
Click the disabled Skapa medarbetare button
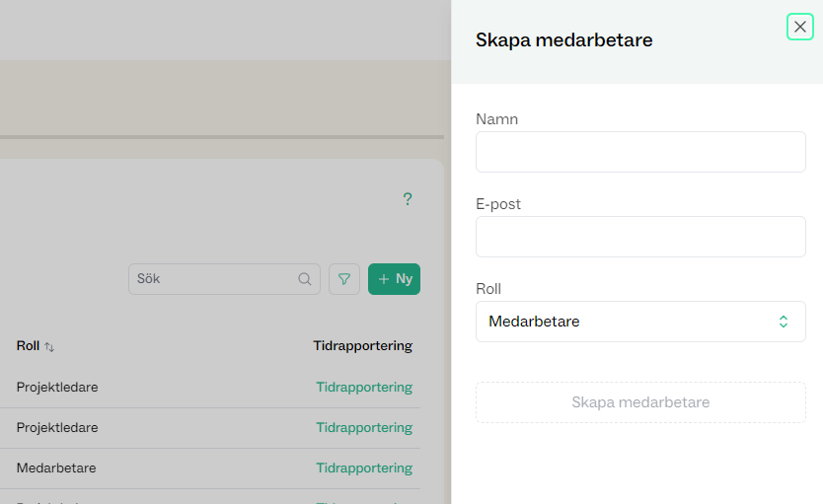[640, 402]
